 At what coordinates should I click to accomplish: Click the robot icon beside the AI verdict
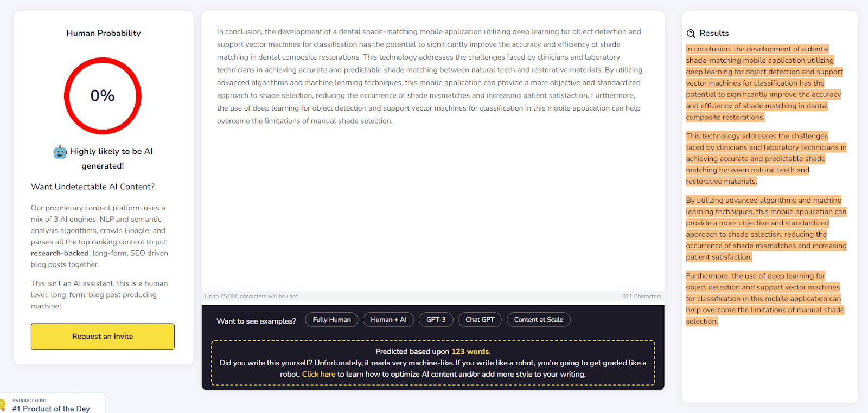tap(60, 152)
